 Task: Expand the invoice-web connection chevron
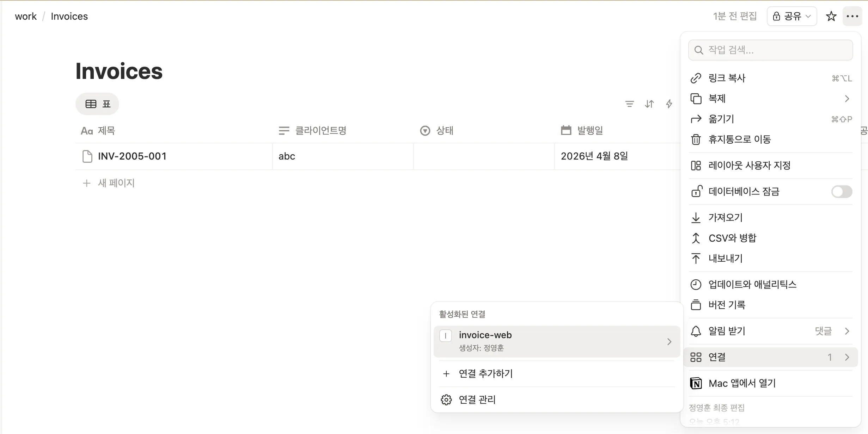click(669, 341)
